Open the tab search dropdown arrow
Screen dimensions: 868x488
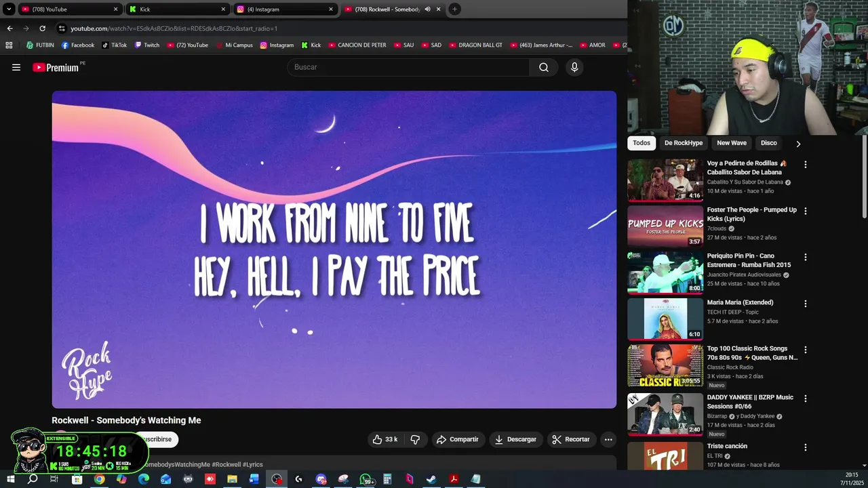(x=9, y=9)
